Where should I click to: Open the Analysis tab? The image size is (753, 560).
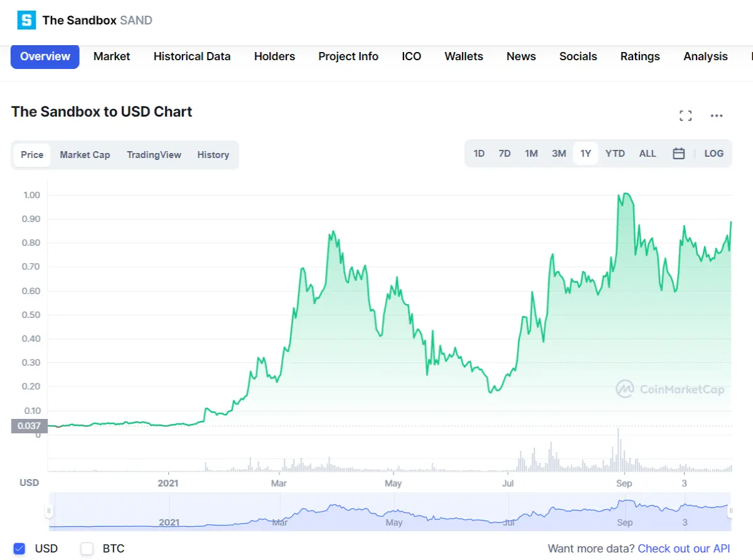click(x=705, y=56)
